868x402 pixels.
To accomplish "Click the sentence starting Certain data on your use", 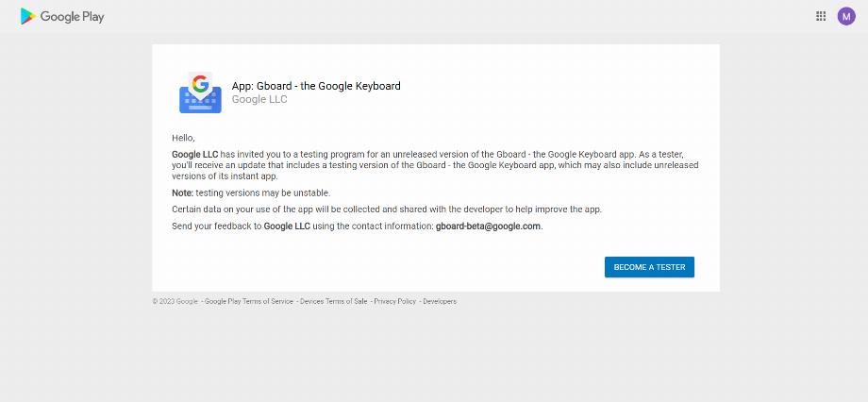I will (x=387, y=209).
